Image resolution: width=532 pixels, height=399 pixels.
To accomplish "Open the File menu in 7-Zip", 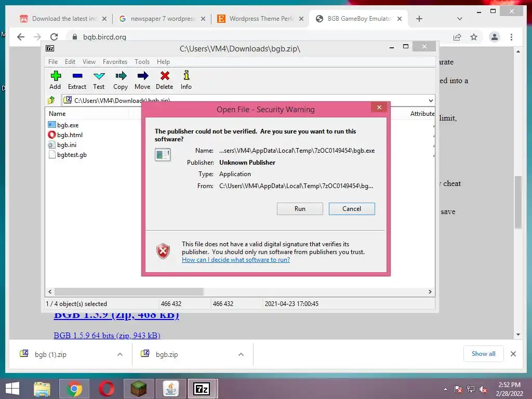I will [53, 62].
